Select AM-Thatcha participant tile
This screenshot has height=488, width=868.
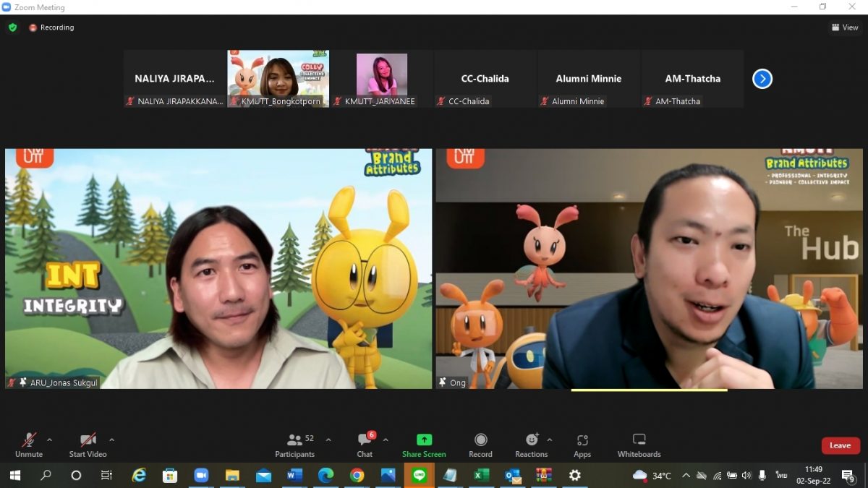point(692,79)
